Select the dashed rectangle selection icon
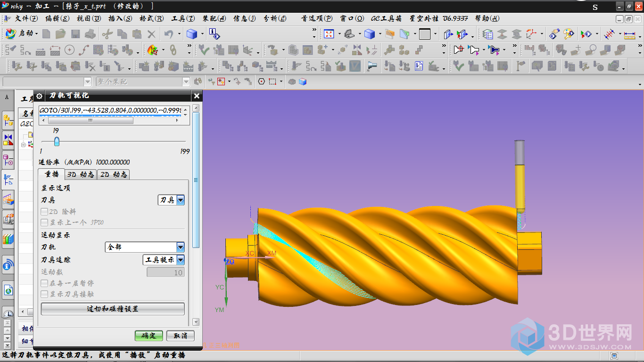Screen dimensions: 644x362 click(272, 82)
